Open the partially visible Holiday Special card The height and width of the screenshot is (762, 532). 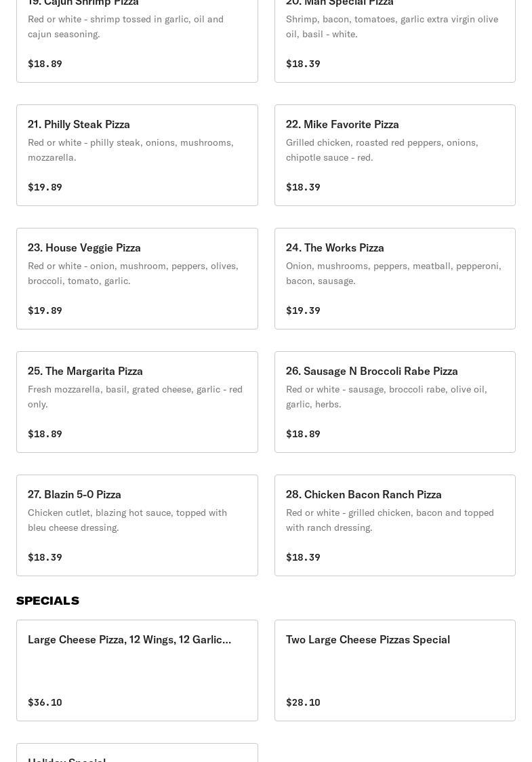(137, 754)
